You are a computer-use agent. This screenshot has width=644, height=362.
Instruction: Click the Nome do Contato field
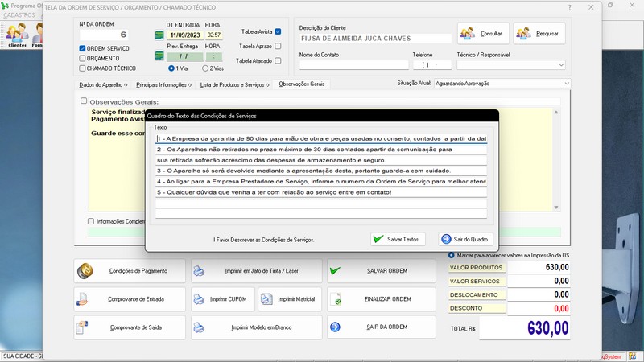click(353, 65)
